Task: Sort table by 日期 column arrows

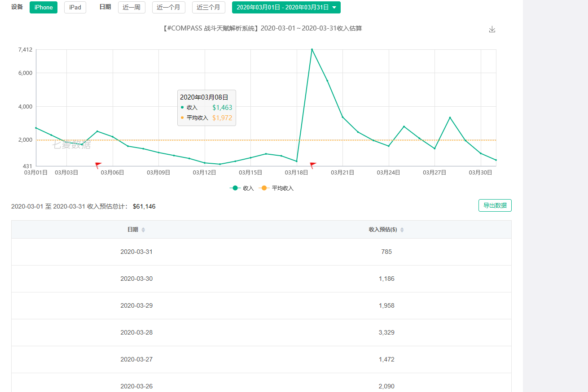Action: tap(143, 230)
